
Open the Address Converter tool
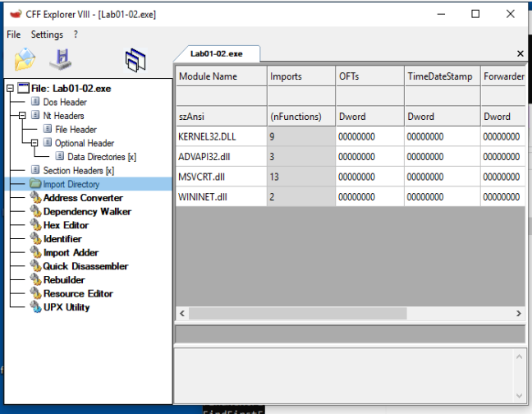(x=83, y=198)
